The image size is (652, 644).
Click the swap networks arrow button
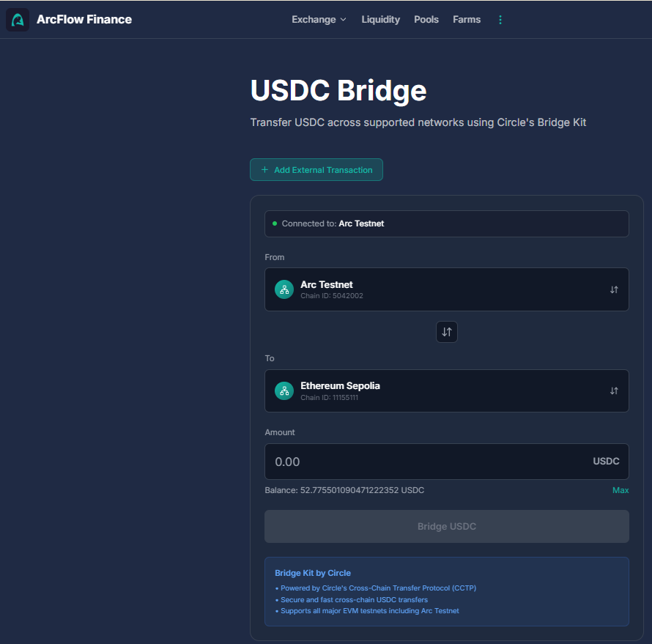(x=447, y=332)
